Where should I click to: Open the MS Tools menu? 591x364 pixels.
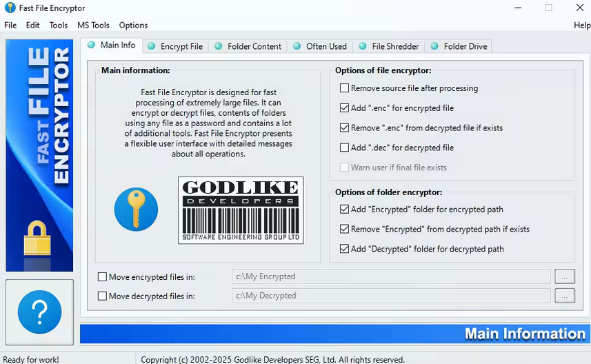click(x=93, y=26)
